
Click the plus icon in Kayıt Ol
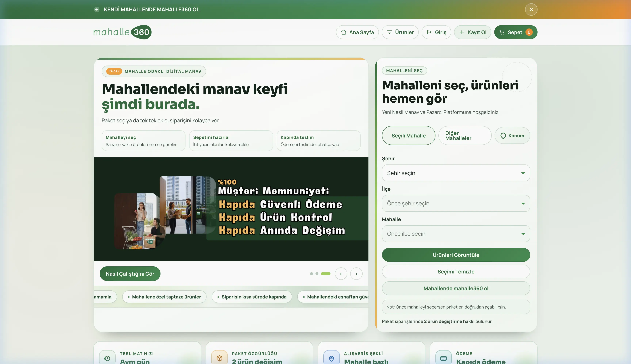462,32
